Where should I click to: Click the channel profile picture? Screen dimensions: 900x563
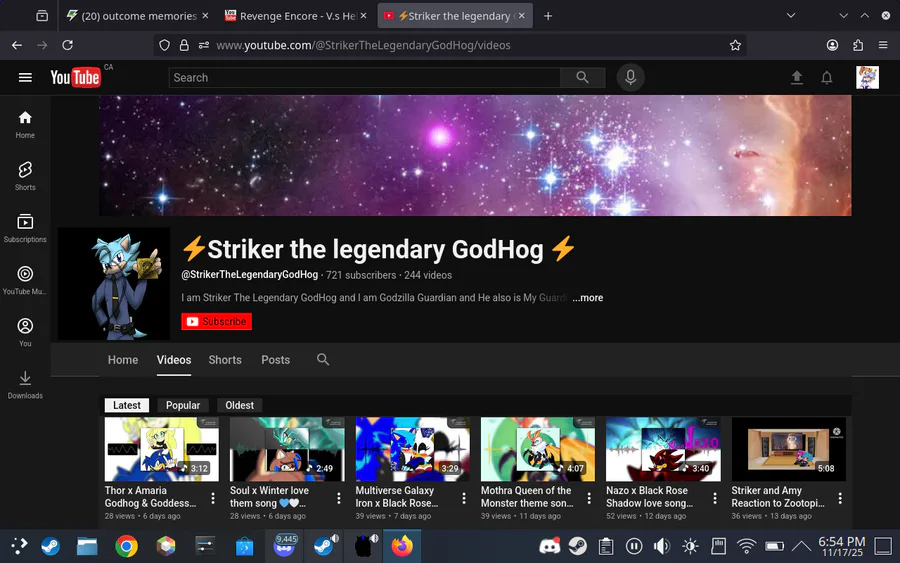(x=114, y=284)
